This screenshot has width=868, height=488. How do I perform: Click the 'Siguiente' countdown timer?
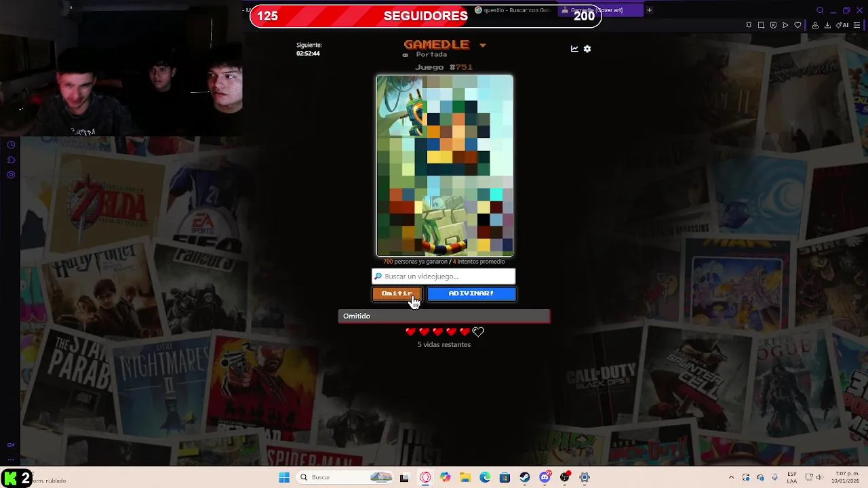309,49
